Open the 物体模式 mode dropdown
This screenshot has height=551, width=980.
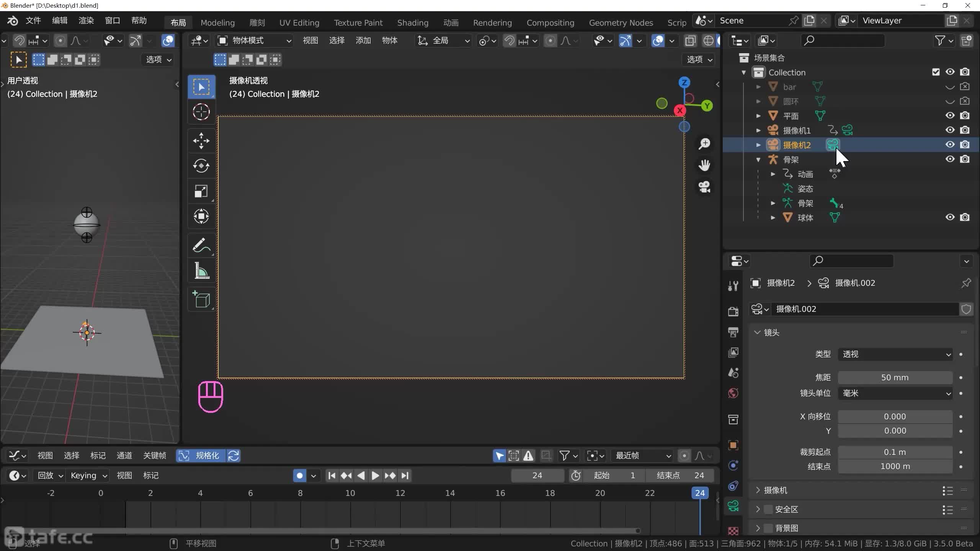[x=254, y=41]
